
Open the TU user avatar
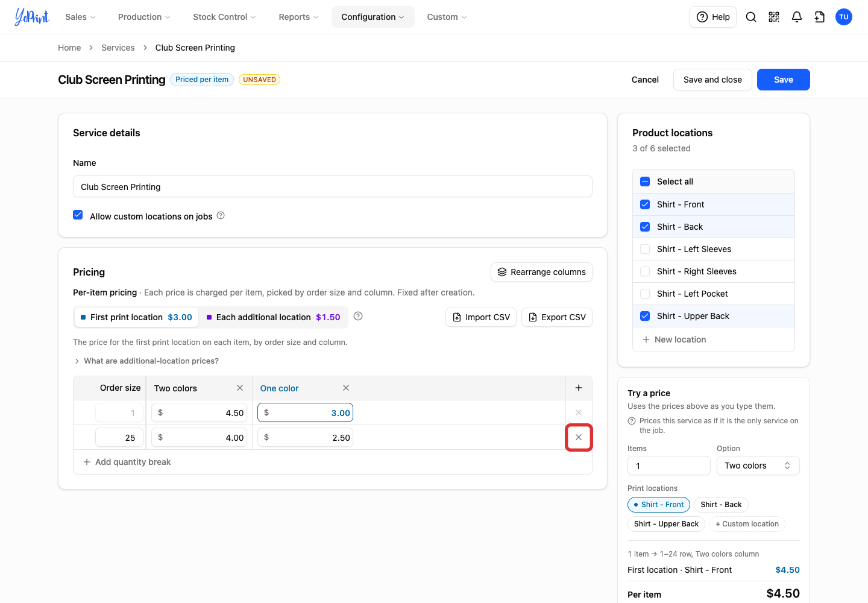844,17
